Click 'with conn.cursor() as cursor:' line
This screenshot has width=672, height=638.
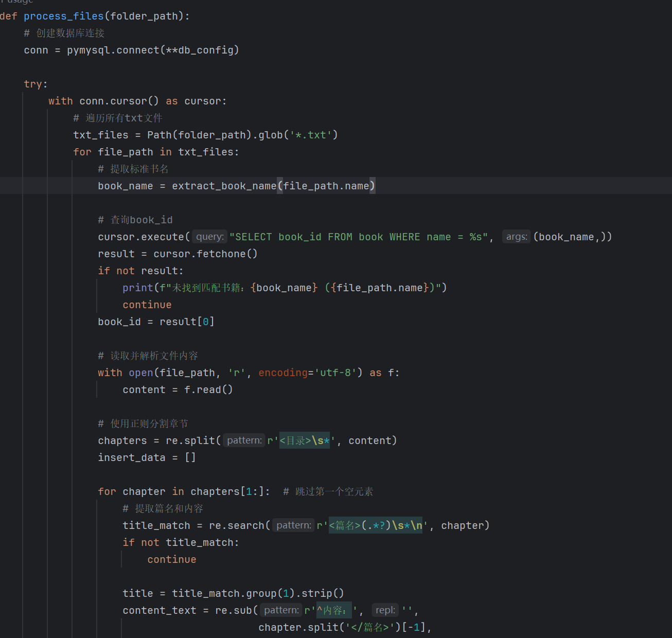point(137,101)
